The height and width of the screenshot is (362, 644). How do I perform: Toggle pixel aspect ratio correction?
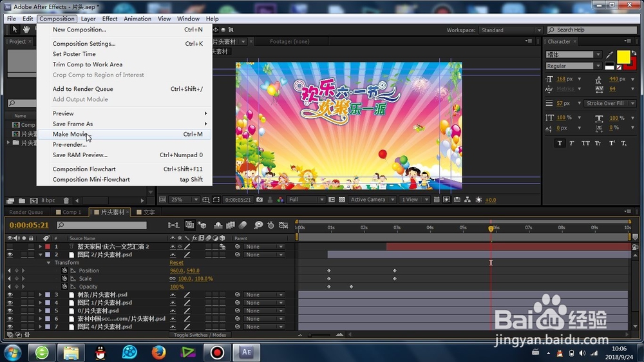click(436, 200)
